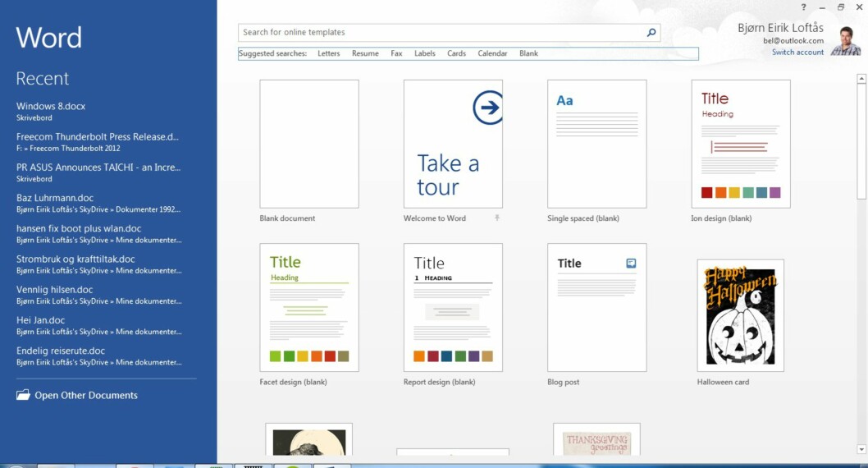The image size is (868, 468).
Task: Select suggested search Cards
Action: pos(457,53)
